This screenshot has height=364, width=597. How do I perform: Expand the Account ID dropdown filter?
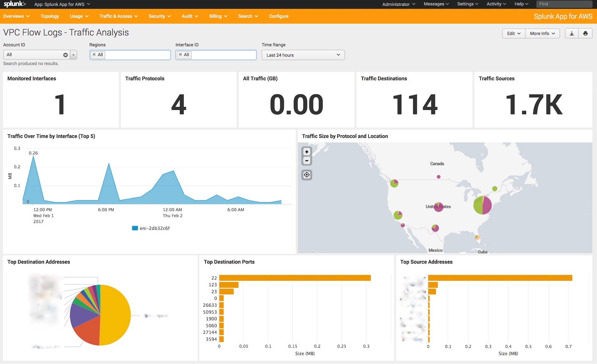pyautogui.click(x=74, y=54)
